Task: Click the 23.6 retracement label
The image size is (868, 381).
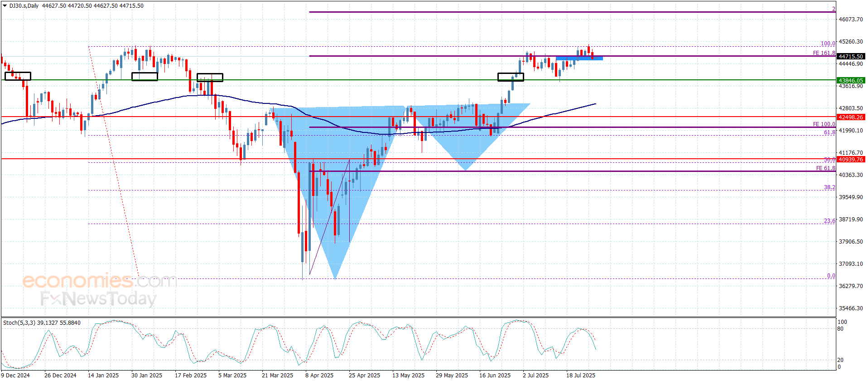Action: 829,221
